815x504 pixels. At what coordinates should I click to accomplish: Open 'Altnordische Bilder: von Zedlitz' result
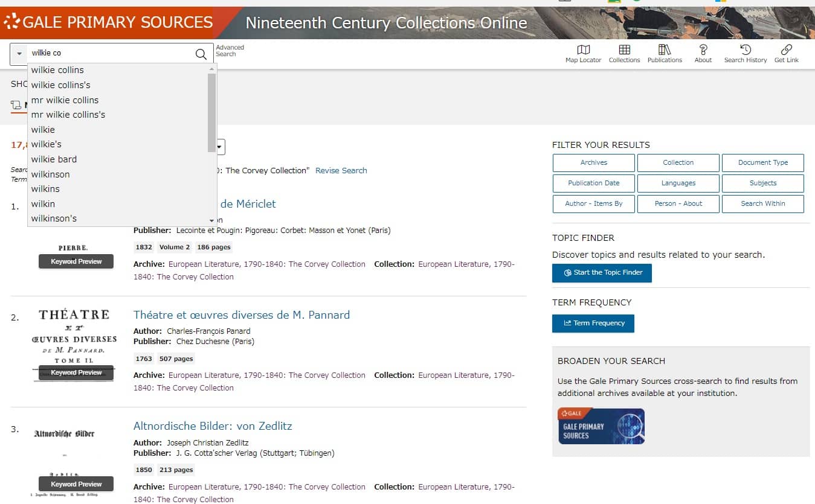[x=213, y=426]
